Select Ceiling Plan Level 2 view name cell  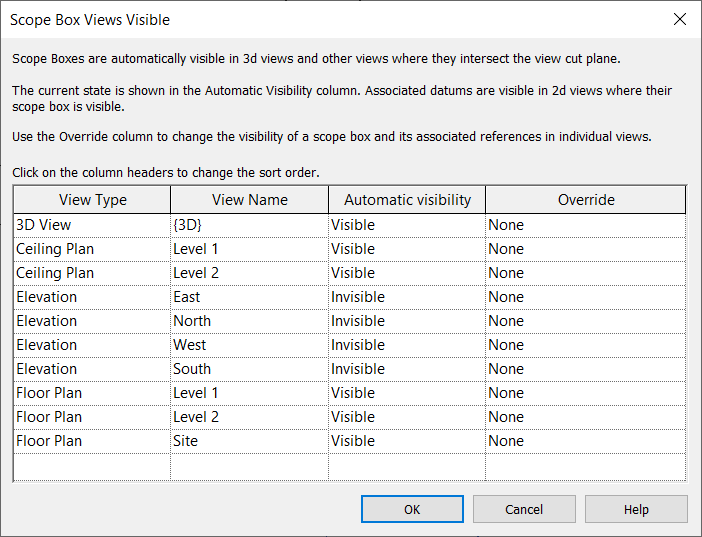click(x=249, y=273)
